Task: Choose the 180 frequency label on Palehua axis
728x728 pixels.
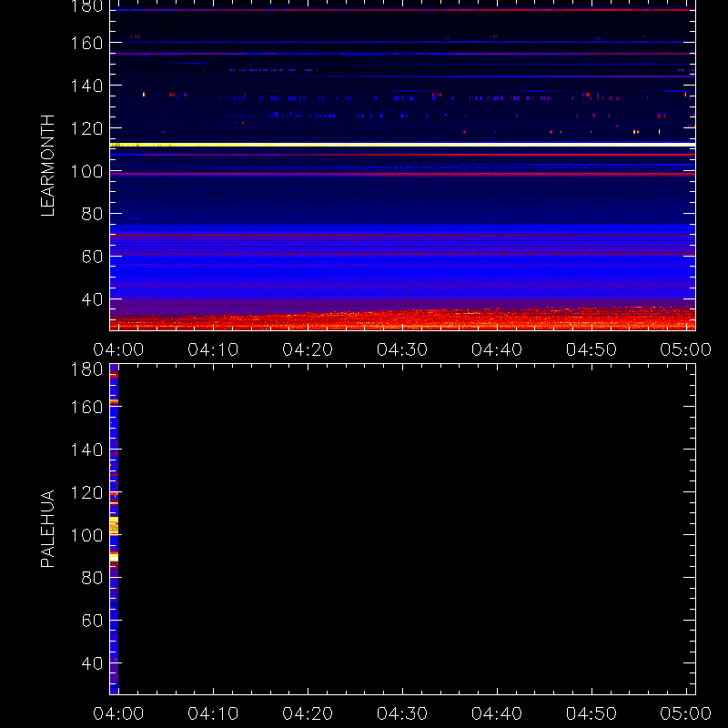Action: click(86, 369)
